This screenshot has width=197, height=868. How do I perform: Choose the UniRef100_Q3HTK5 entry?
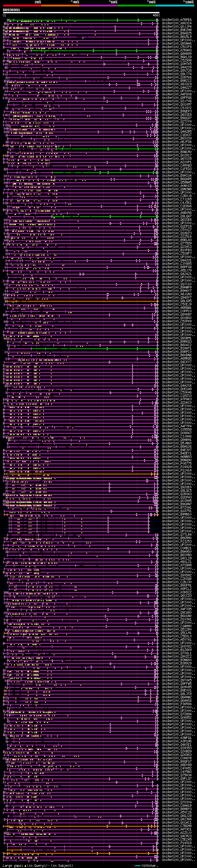pos(176,64)
